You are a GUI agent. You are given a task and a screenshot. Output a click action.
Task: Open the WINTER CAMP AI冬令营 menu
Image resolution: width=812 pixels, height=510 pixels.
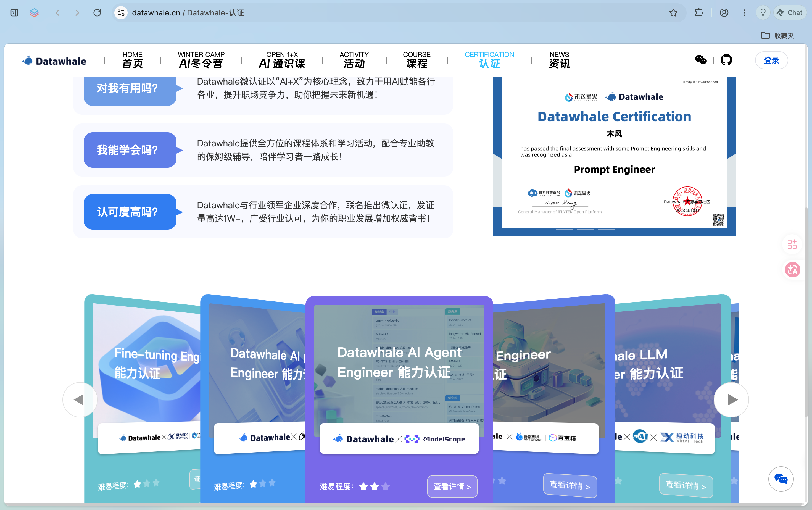tap(201, 60)
